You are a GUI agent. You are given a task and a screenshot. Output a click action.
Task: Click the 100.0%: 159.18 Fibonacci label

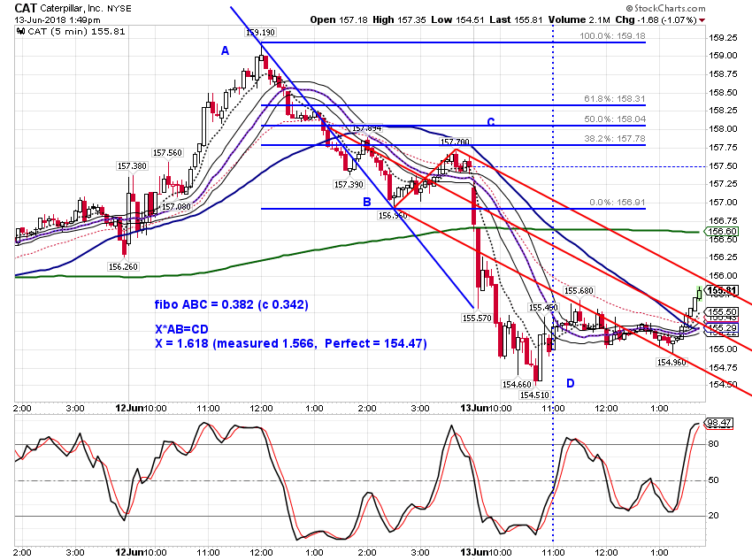click(x=612, y=35)
